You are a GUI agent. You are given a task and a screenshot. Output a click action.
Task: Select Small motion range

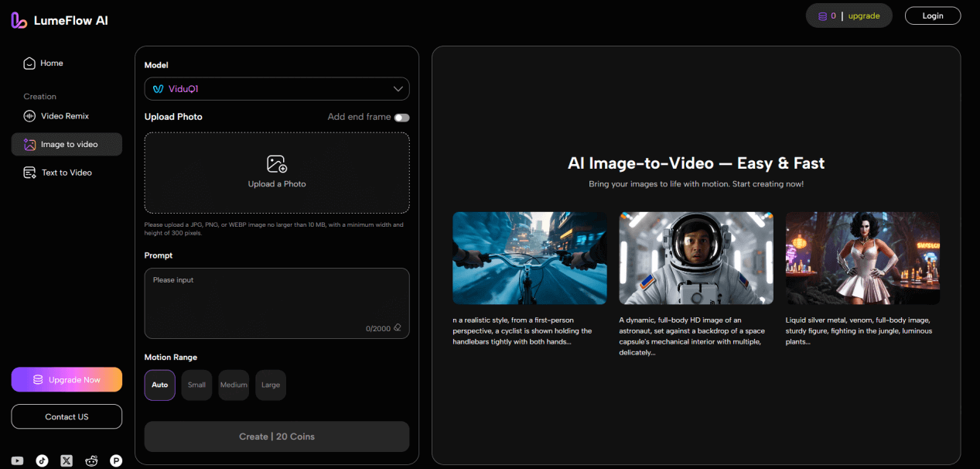[196, 385]
